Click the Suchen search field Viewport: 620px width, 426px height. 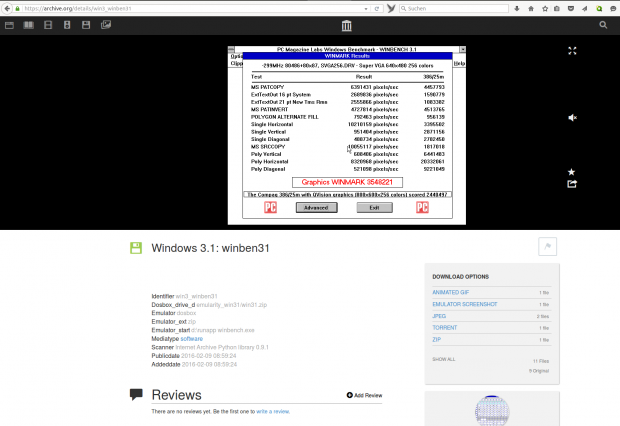tap(454, 8)
